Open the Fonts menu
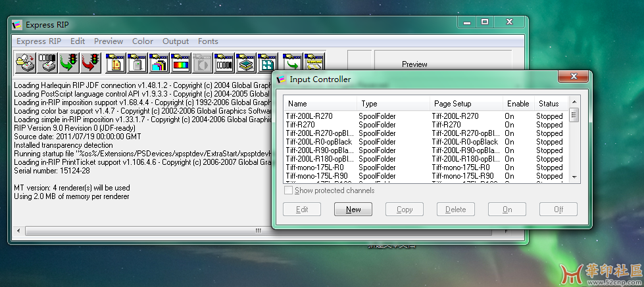This screenshot has height=287, width=644. [x=208, y=41]
